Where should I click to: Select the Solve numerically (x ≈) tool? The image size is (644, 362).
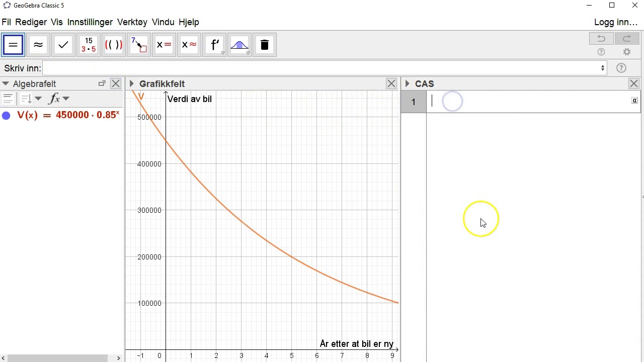pyautogui.click(x=189, y=45)
